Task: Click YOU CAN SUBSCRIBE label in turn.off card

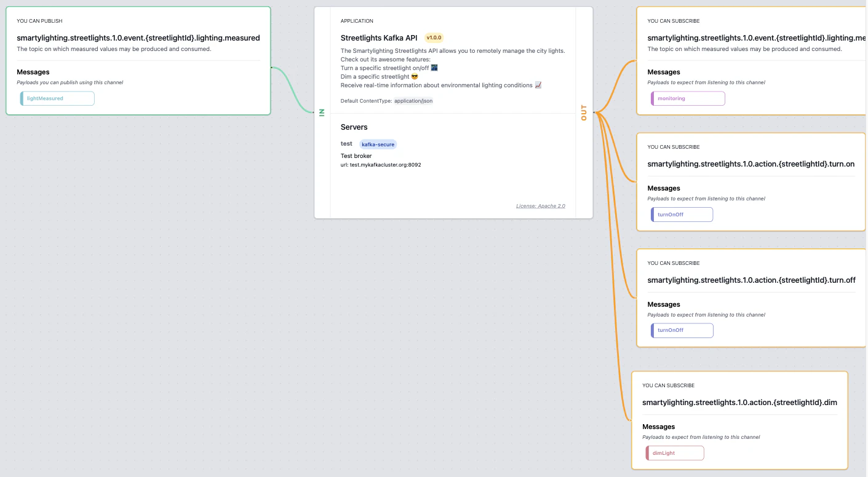Action: 674,263
